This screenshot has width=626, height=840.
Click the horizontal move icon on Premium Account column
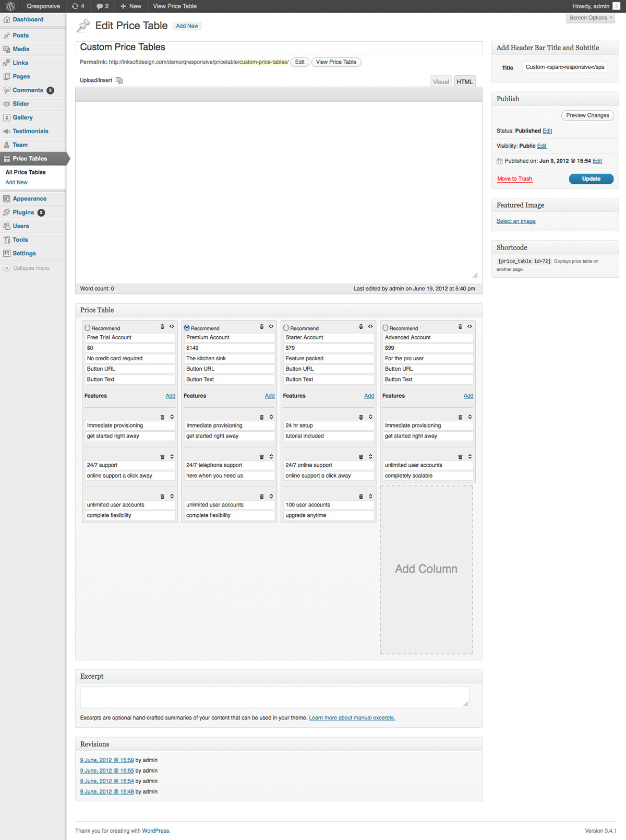271,327
